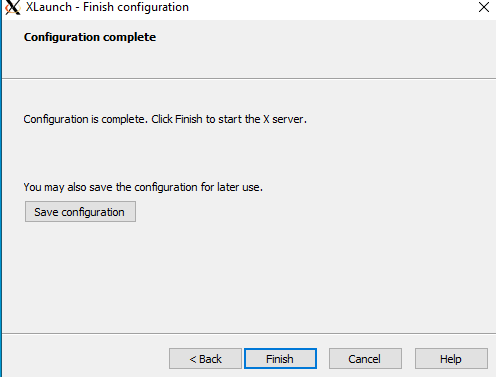Image resolution: width=496 pixels, height=377 pixels.
Task: Click the 'You may also save' hint text
Action: pyautogui.click(x=143, y=187)
